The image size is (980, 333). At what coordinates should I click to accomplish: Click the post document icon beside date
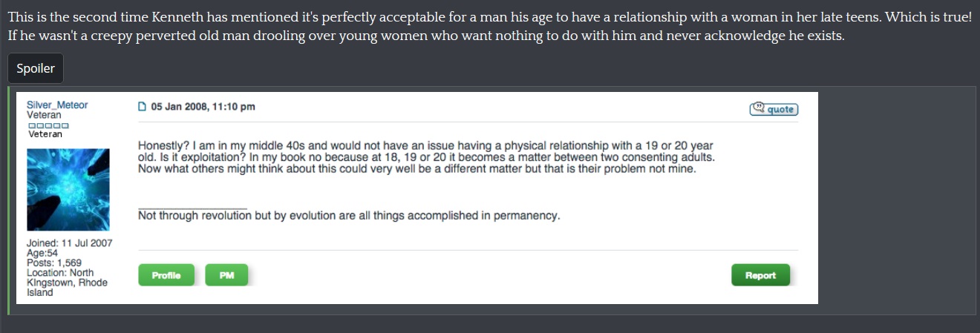pos(143,107)
